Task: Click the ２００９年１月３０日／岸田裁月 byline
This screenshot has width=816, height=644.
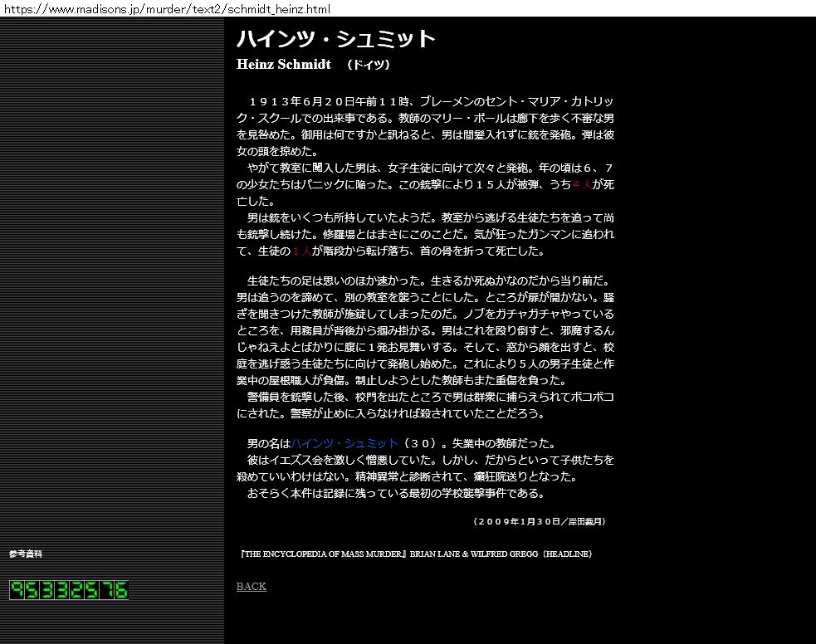Action: (539, 522)
